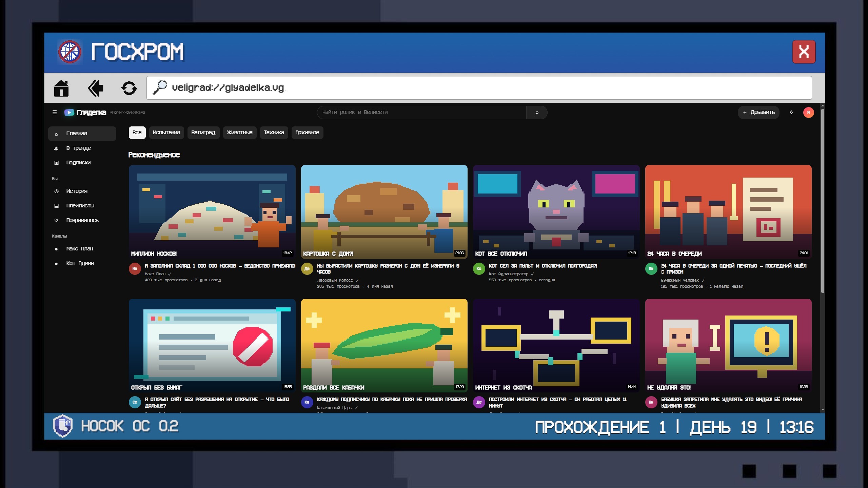This screenshot has height=488, width=868.
Task: Switch to the Архивное filter chip
Action: tap(307, 133)
